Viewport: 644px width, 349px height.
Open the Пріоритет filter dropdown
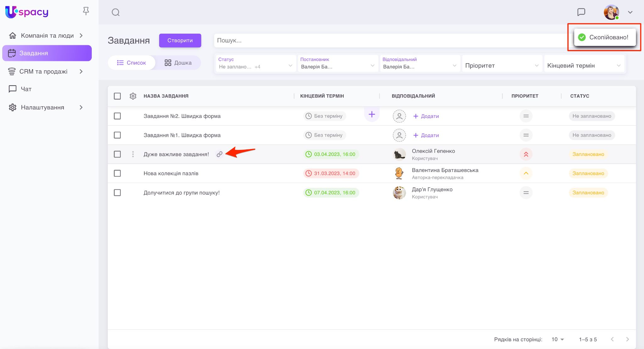coord(502,65)
